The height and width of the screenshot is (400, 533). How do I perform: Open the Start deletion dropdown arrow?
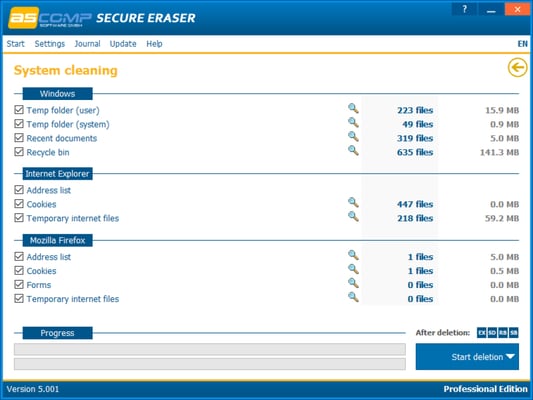pos(510,356)
